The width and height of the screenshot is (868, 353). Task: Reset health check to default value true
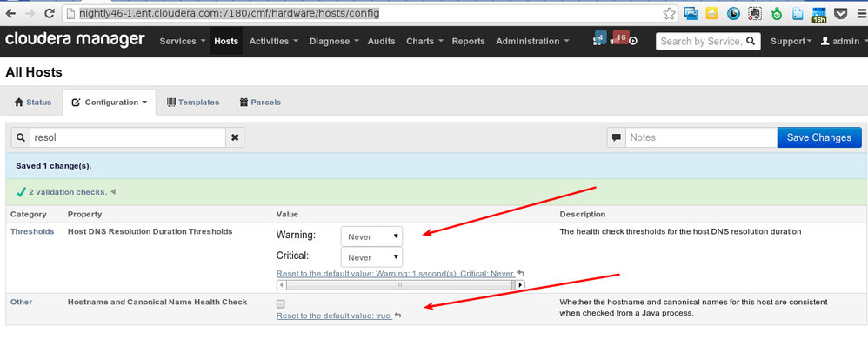coord(334,316)
